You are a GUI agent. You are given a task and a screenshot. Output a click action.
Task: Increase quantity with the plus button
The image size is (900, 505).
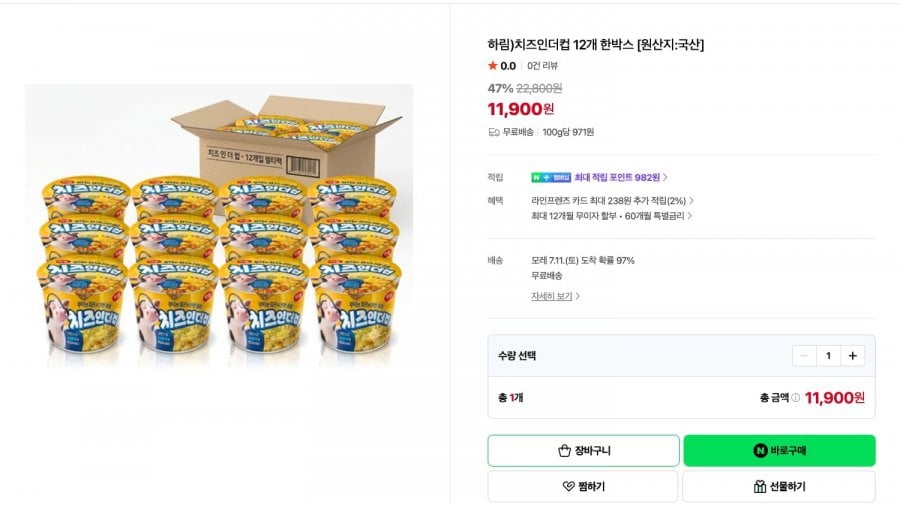[852, 356]
